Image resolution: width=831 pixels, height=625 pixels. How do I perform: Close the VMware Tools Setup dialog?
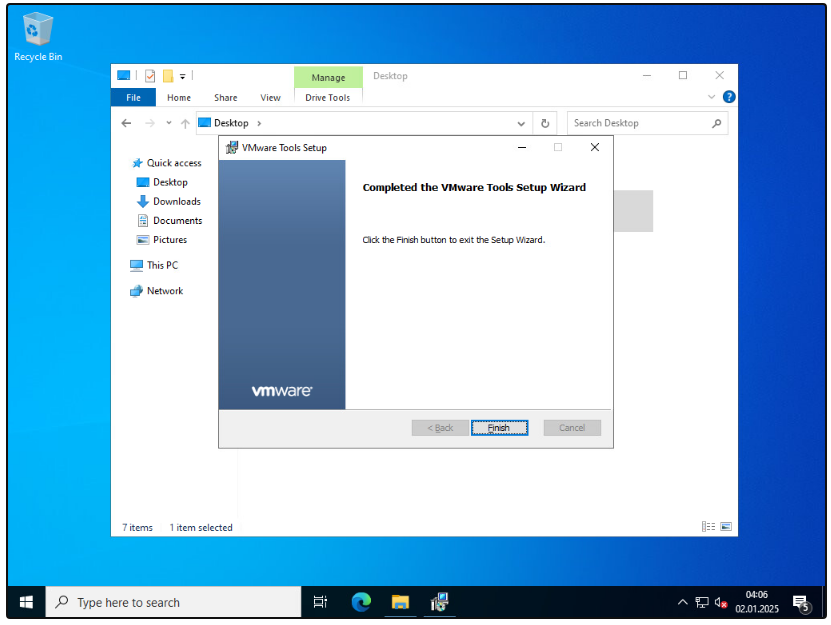595,147
